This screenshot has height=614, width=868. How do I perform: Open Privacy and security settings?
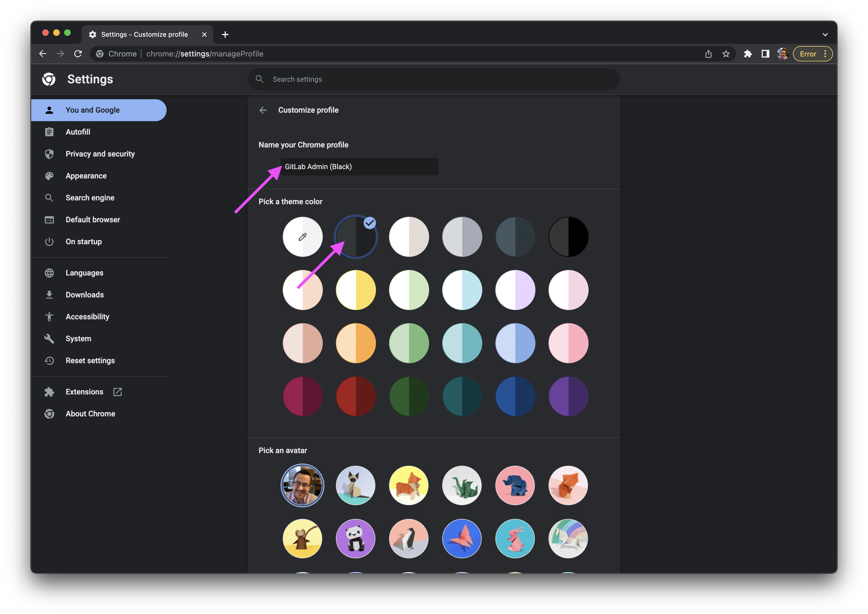[x=100, y=154]
